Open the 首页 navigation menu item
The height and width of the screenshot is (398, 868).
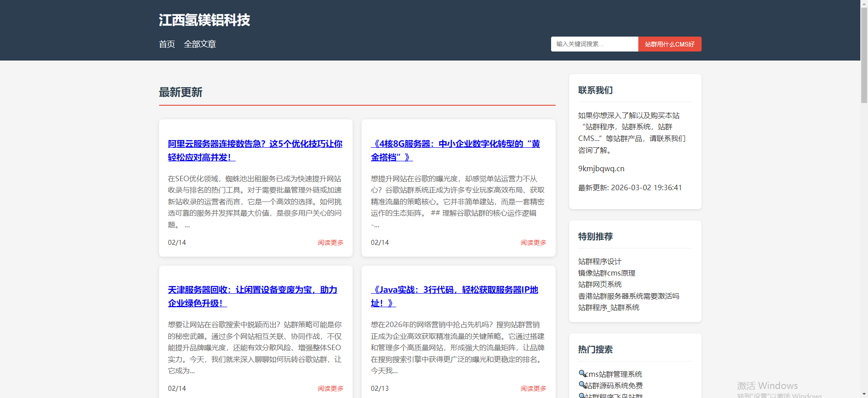(167, 44)
